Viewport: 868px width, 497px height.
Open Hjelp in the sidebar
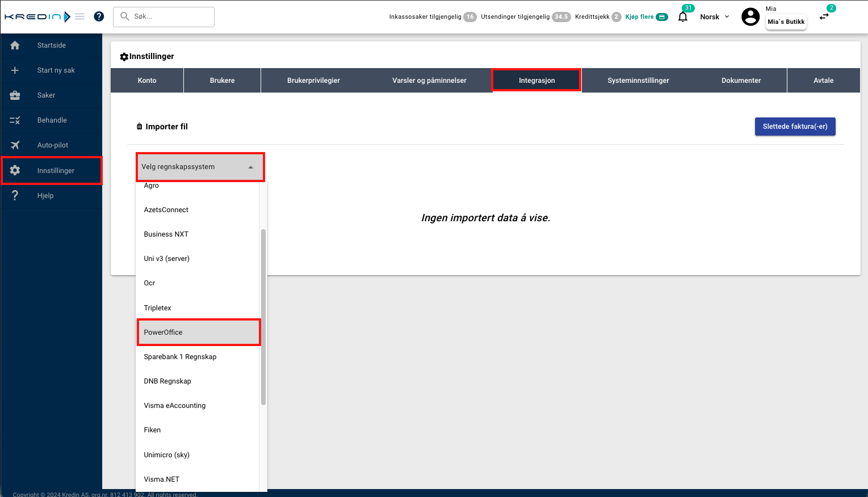(x=52, y=196)
